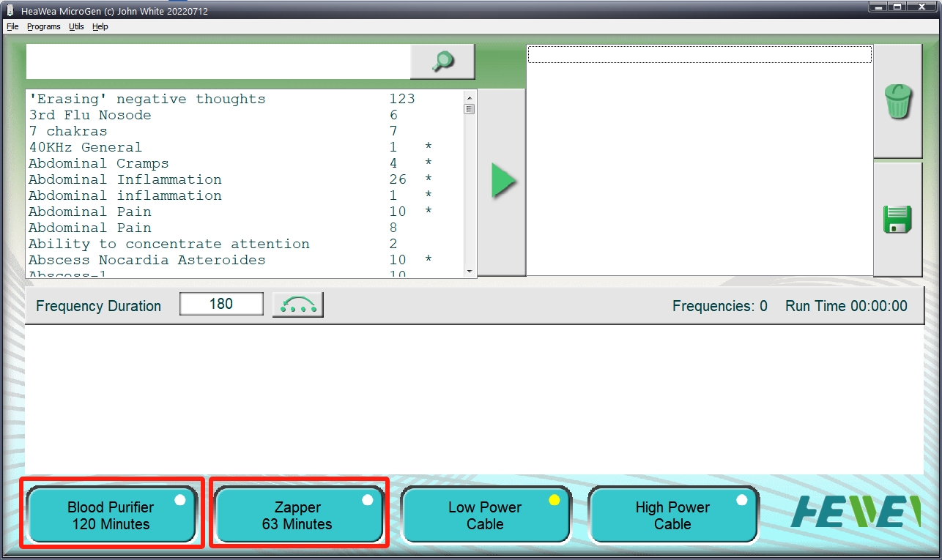Click the Frequency Duration value field
Image resolution: width=942 pixels, height=560 pixels.
(x=221, y=305)
